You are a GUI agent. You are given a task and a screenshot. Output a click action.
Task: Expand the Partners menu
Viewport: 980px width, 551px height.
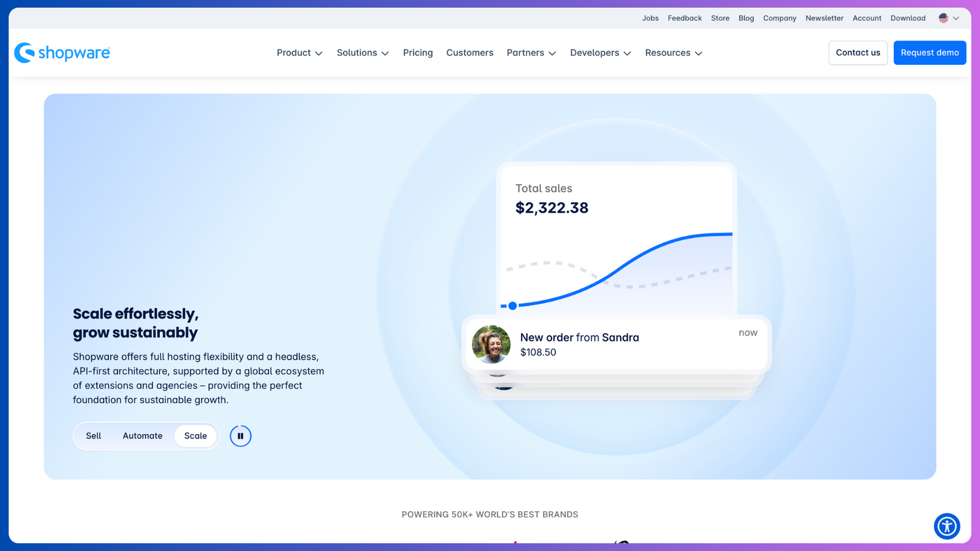[x=531, y=53]
